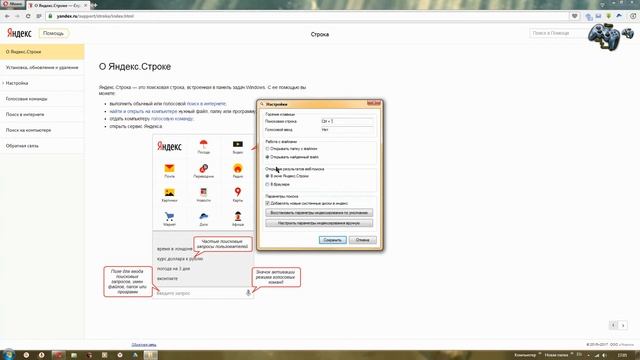Click the Почта envelope icon
This screenshot has width=640, height=360.
click(x=169, y=168)
